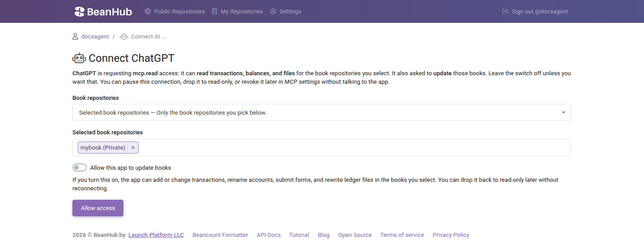Open Terms of service
The height and width of the screenshot is (249, 644).
pyautogui.click(x=402, y=235)
